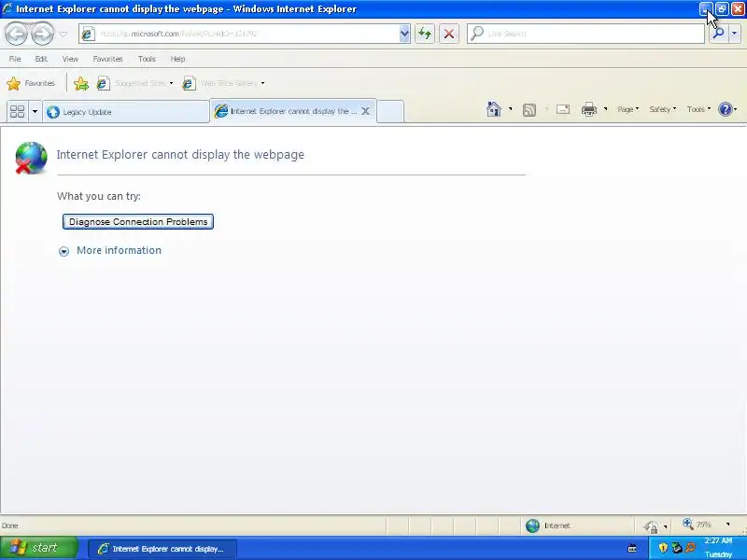Run search with the blue magnifier button
This screenshot has width=747, height=560.
click(x=718, y=34)
